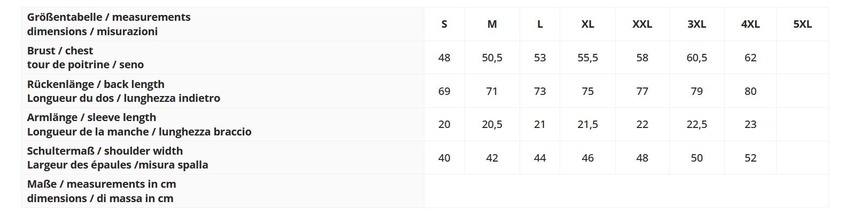The width and height of the screenshot is (868, 224).
Task: Click the 3XL size column header
Action: click(x=696, y=24)
